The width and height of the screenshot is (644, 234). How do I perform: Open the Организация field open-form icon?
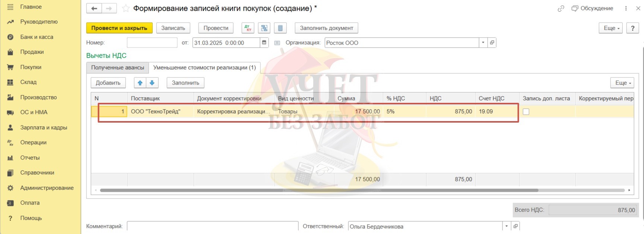click(x=492, y=42)
